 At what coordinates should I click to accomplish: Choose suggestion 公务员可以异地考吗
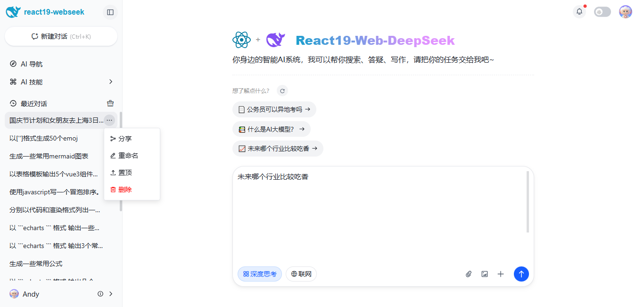274,109
